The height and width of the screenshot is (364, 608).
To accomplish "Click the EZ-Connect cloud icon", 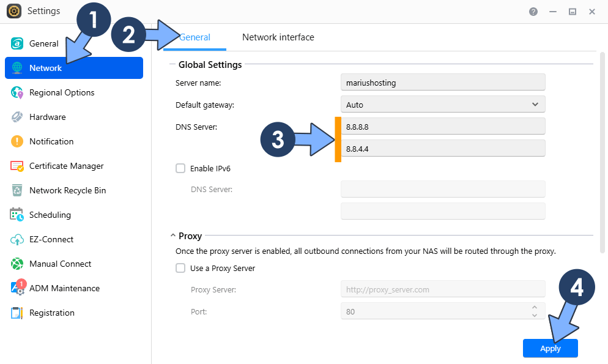I will 17,240.
